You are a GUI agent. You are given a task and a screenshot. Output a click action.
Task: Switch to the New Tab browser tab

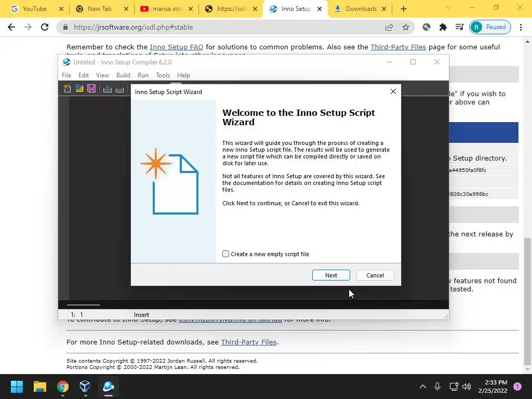click(99, 9)
